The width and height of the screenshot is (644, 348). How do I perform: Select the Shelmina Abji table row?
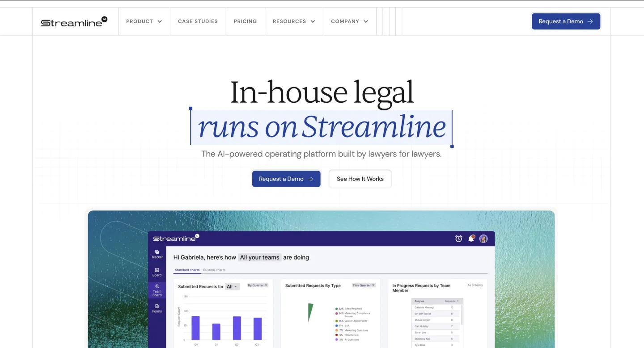click(435, 339)
